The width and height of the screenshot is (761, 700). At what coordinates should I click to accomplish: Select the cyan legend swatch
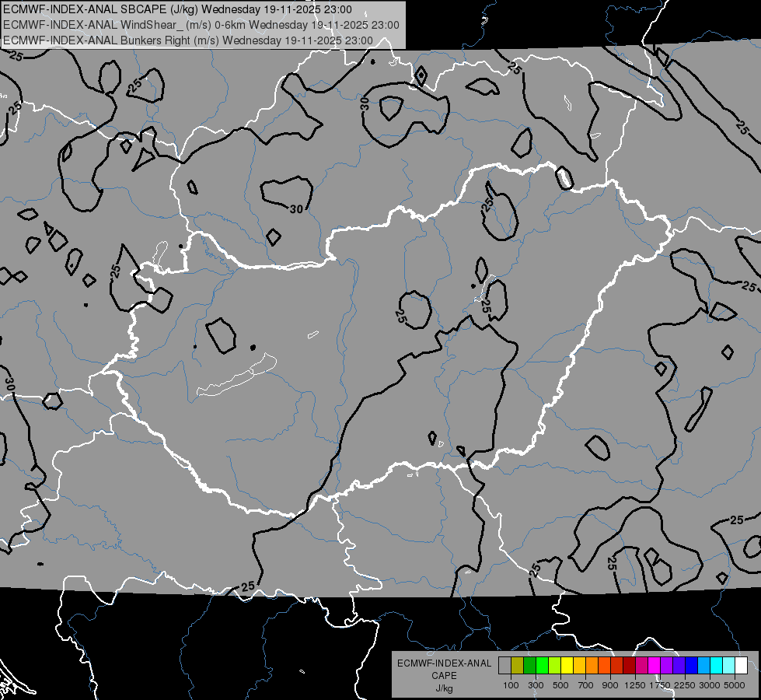point(717,666)
